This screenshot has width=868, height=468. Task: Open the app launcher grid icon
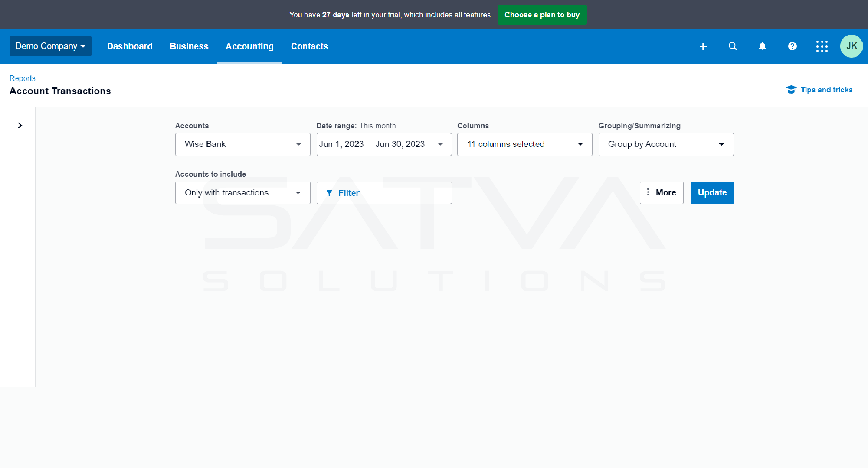(822, 46)
